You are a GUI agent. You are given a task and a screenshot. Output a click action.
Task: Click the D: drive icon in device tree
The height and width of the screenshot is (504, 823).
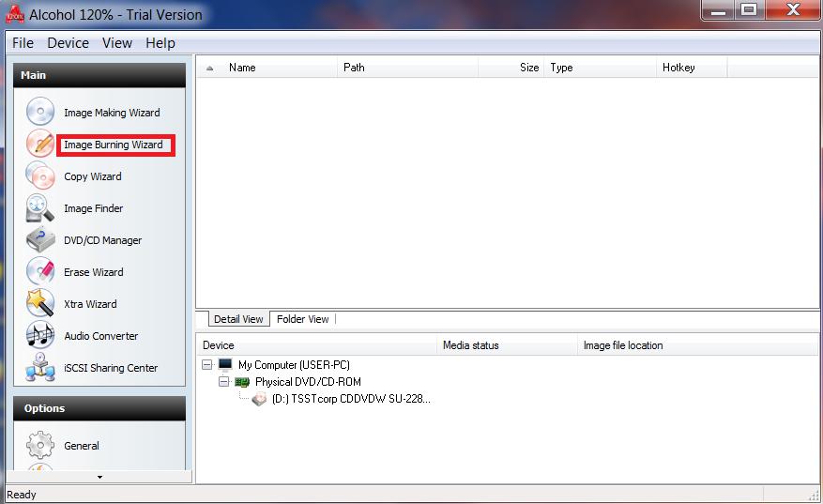coord(259,400)
